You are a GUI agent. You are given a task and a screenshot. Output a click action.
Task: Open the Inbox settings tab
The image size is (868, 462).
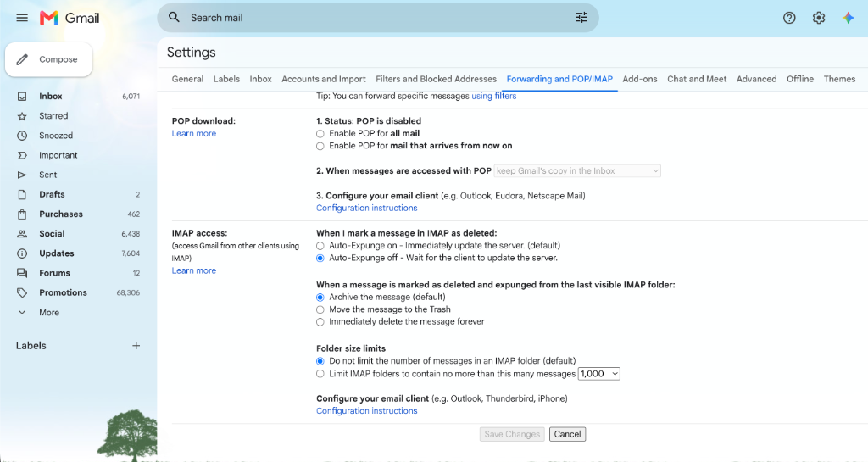[261, 79]
